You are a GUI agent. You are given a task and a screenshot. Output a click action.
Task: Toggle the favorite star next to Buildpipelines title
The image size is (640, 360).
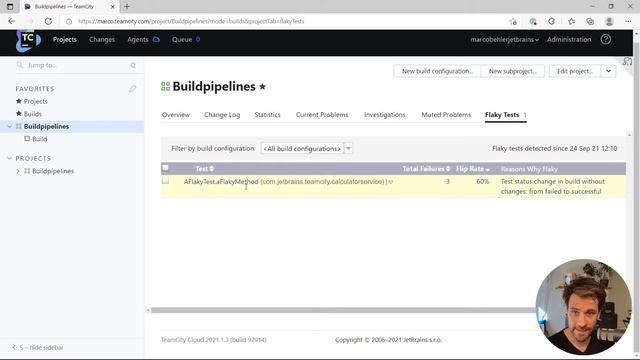click(262, 87)
